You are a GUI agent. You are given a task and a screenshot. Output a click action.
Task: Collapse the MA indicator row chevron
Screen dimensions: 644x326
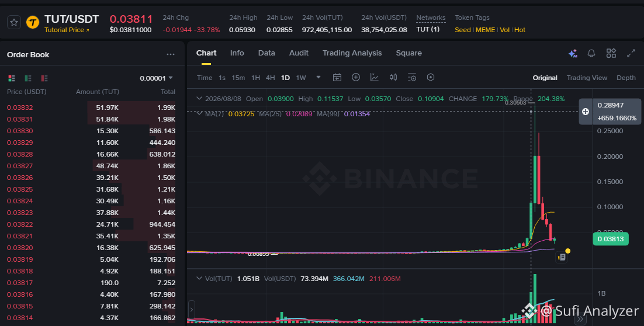199,114
